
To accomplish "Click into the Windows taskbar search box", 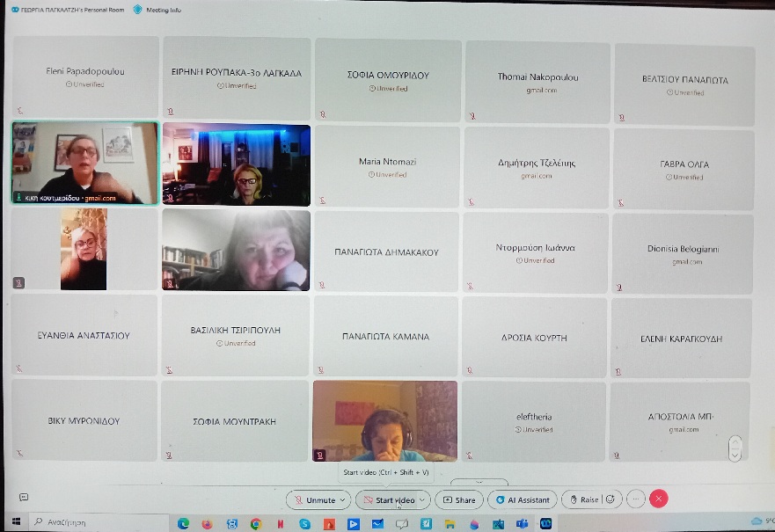I will (98, 522).
